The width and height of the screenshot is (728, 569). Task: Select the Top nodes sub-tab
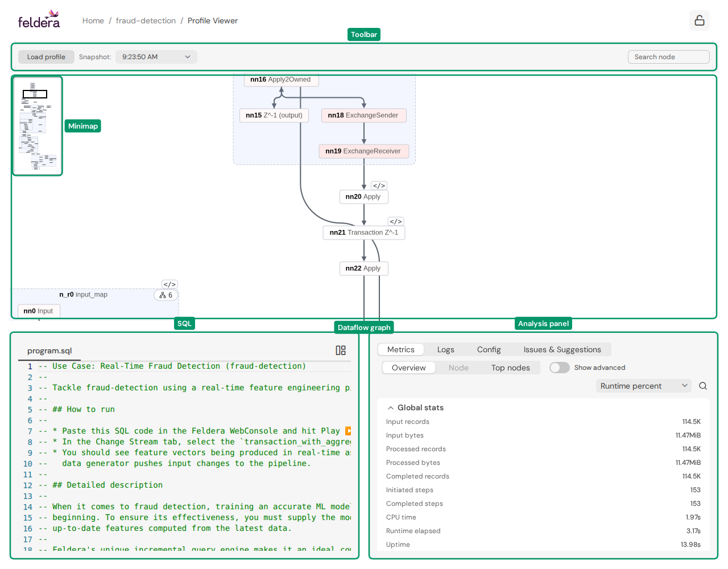tap(511, 368)
